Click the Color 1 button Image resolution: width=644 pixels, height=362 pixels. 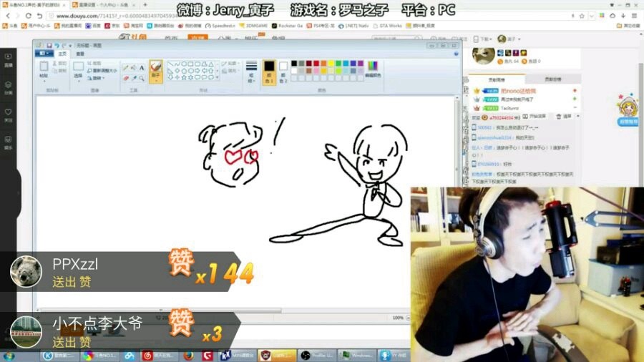point(269,72)
